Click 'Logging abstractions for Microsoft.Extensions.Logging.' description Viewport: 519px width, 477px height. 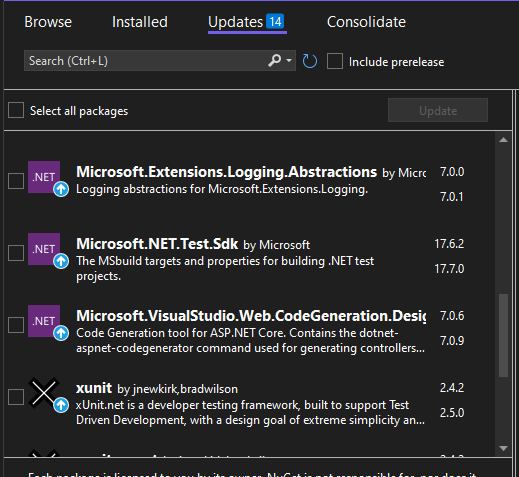(222, 189)
